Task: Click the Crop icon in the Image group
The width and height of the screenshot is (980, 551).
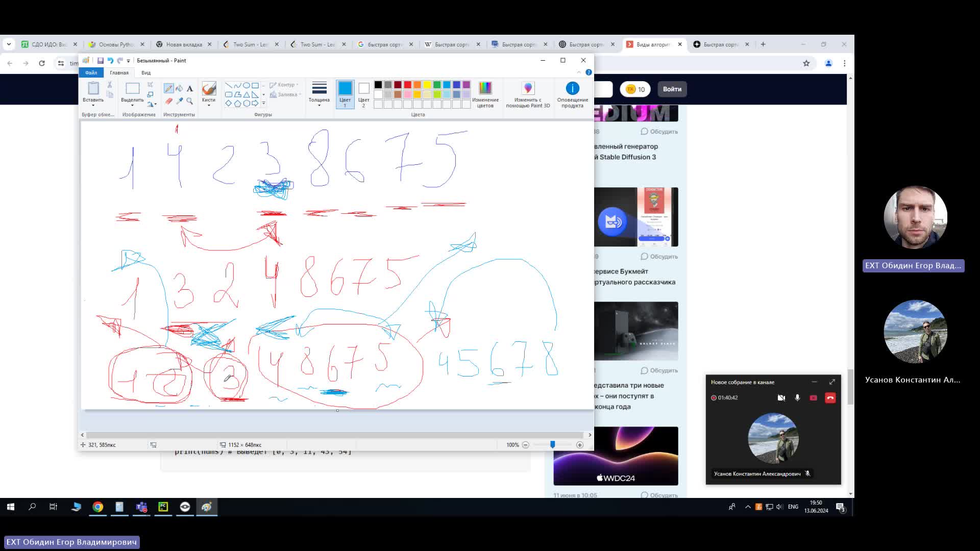Action: point(150,85)
